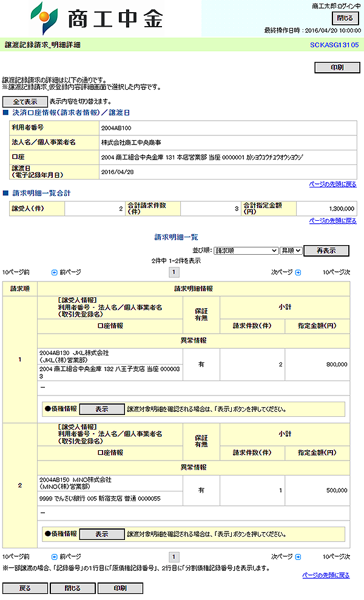The width and height of the screenshot is (364, 600).
Task: Click the top 10ページ前 link
Action: pos(16,272)
